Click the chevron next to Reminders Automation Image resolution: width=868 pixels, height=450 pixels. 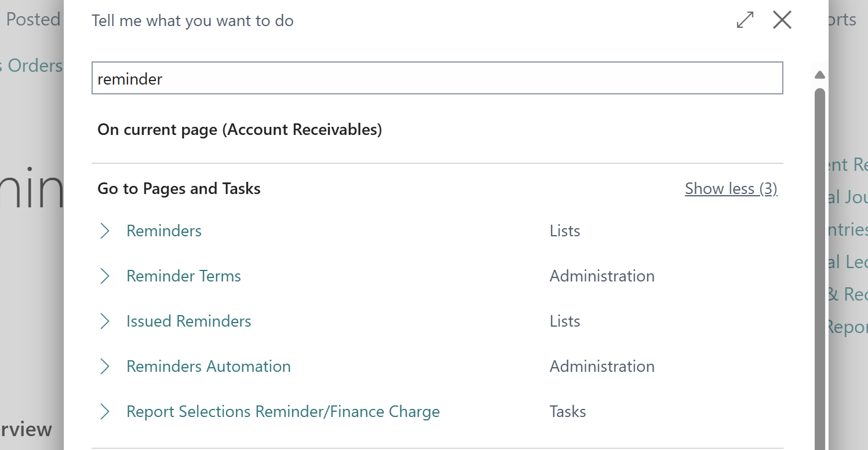click(105, 366)
